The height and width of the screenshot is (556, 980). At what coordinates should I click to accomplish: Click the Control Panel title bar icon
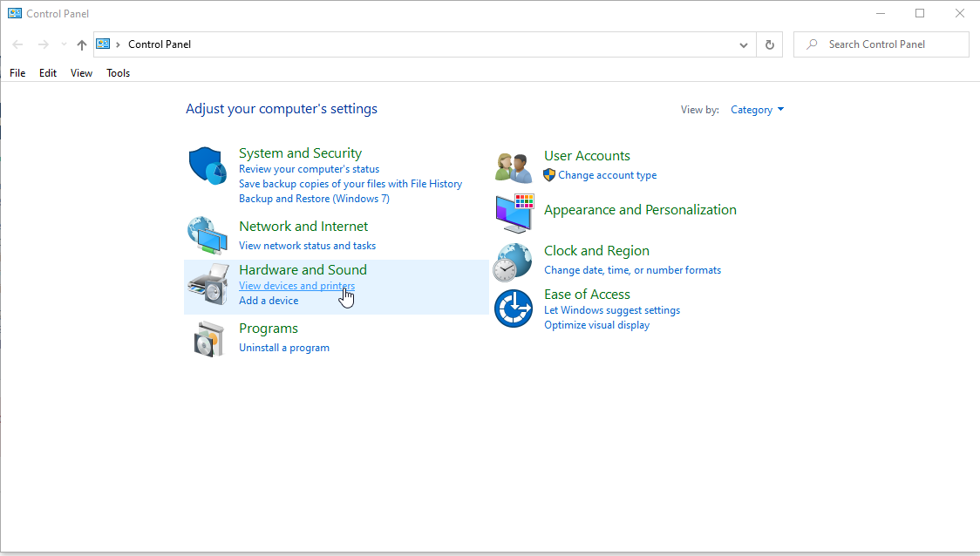click(14, 13)
